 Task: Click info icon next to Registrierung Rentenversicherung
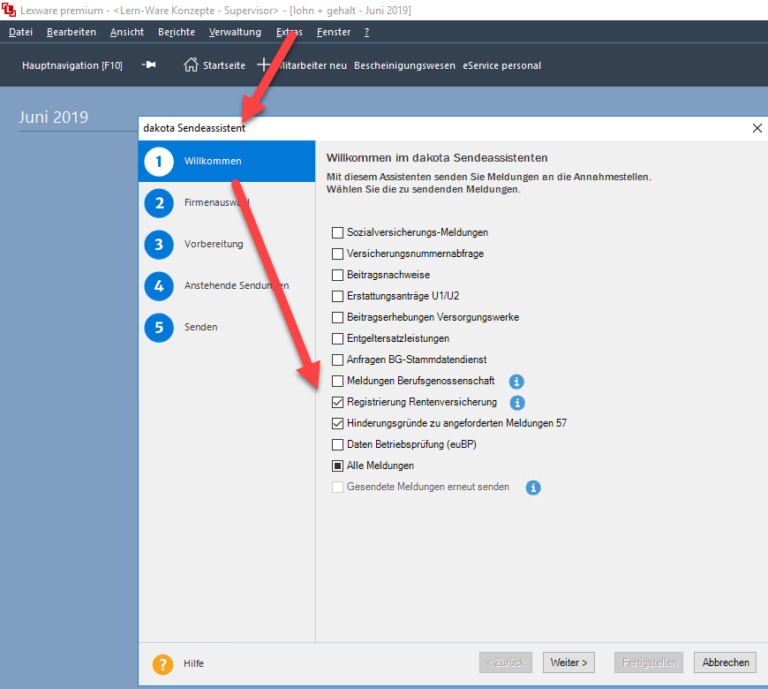coord(517,402)
